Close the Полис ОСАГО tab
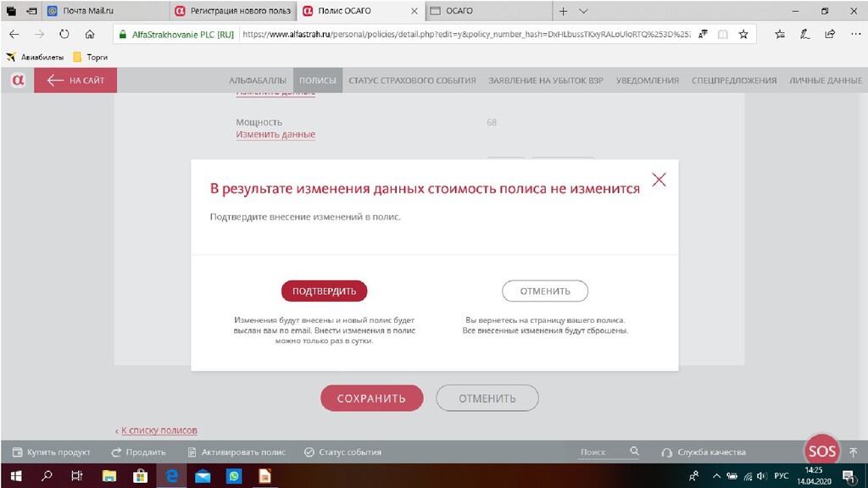This screenshot has width=868, height=488. (x=414, y=10)
